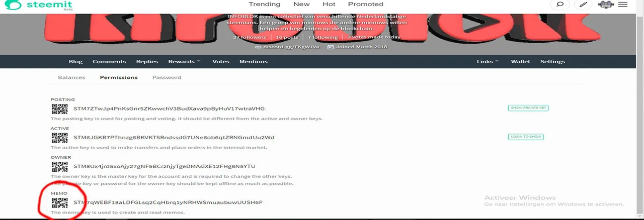The width and height of the screenshot is (644, 220).
Task: Expand the Links dropdown
Action: point(488,62)
